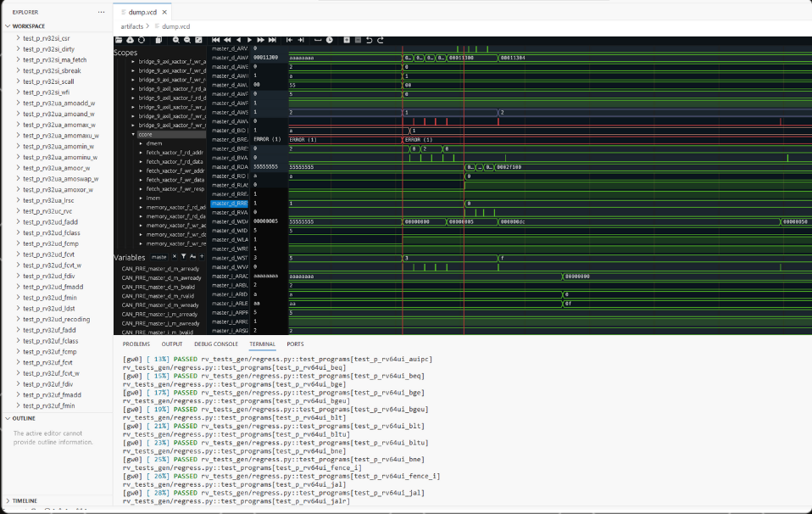Undo the last waveform action
This screenshot has height=514, width=812.
pos(370,40)
